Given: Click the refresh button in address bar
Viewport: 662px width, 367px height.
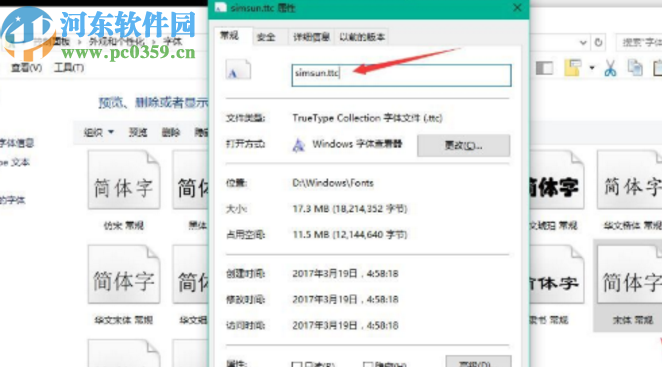Looking at the screenshot, I should (598, 42).
